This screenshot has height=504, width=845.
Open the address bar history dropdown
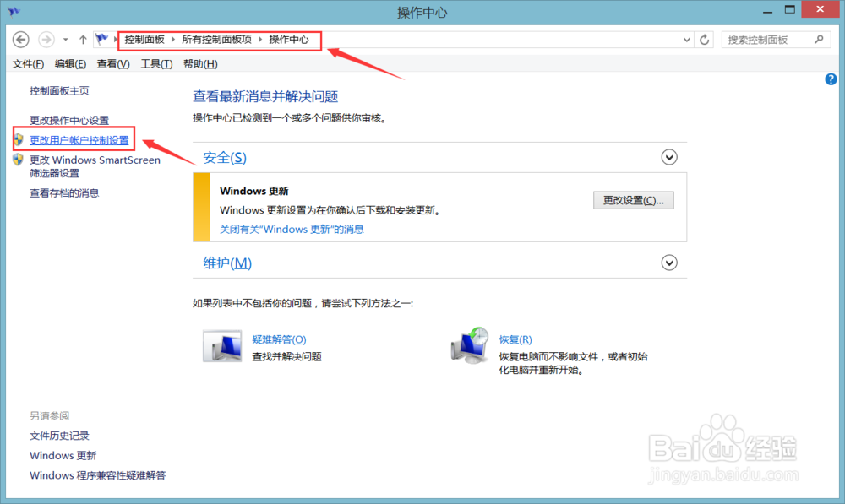tap(686, 39)
